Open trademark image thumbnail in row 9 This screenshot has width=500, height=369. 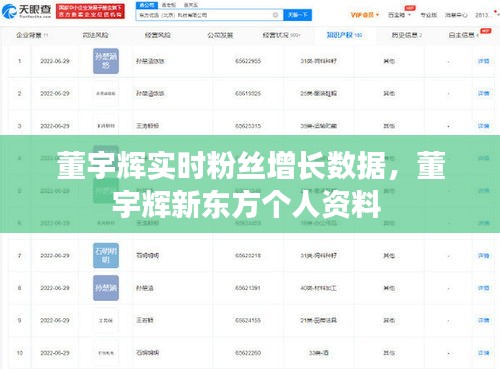tap(106, 320)
